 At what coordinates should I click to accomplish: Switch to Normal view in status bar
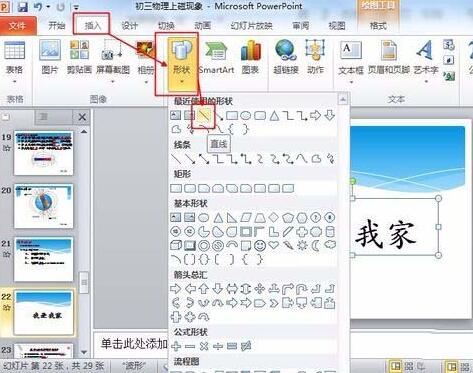point(396,366)
